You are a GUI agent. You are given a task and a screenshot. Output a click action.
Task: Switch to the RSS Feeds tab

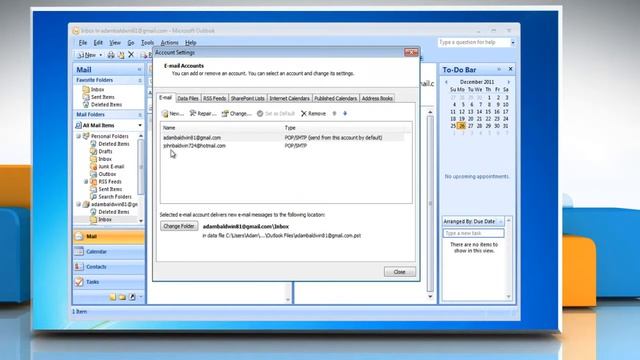point(214,98)
